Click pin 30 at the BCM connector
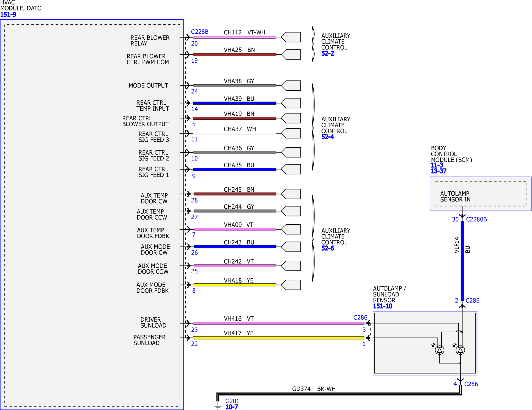The image size is (532, 410). coord(455,219)
